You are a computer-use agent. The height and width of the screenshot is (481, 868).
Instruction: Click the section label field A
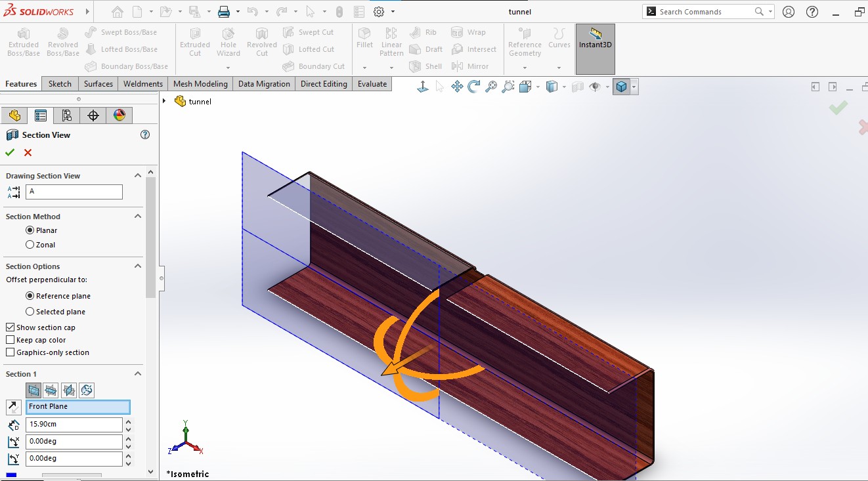point(74,192)
